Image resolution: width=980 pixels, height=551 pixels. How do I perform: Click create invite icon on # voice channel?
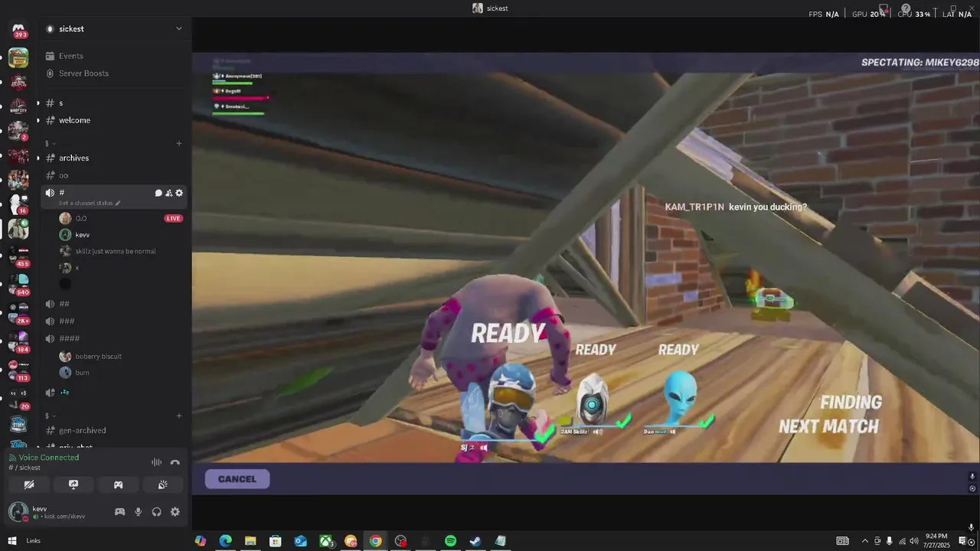168,193
